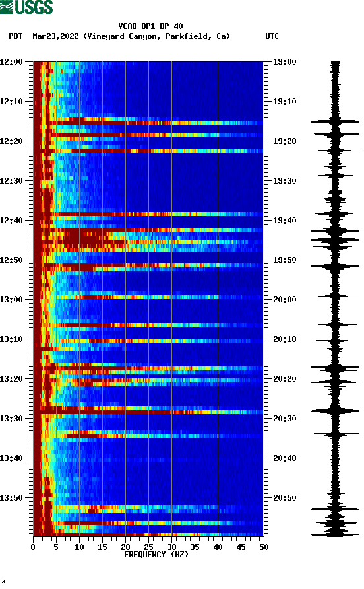Click the 25 Hz frequency axis label
364x589 pixels.
(x=148, y=547)
